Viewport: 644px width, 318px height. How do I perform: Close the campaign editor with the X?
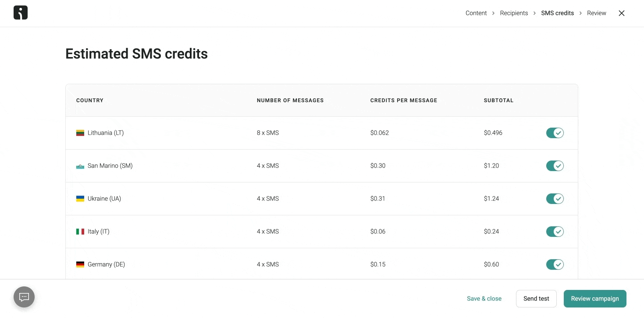(621, 13)
